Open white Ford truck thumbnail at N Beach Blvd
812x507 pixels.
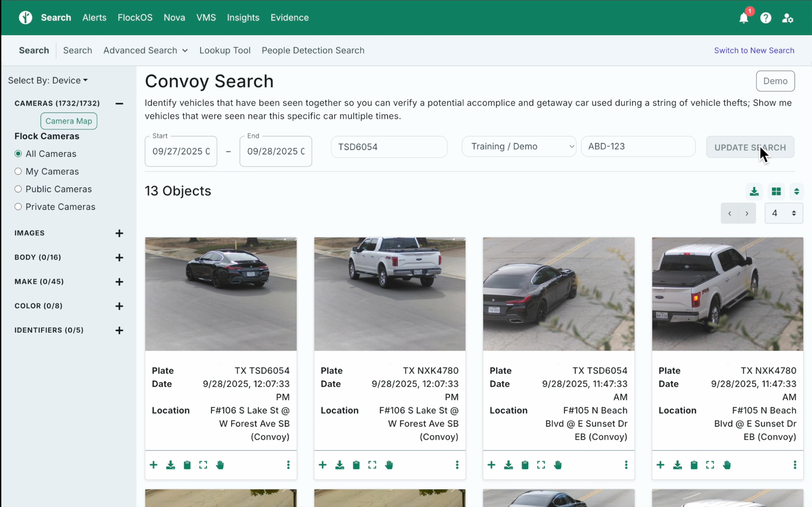coord(728,294)
